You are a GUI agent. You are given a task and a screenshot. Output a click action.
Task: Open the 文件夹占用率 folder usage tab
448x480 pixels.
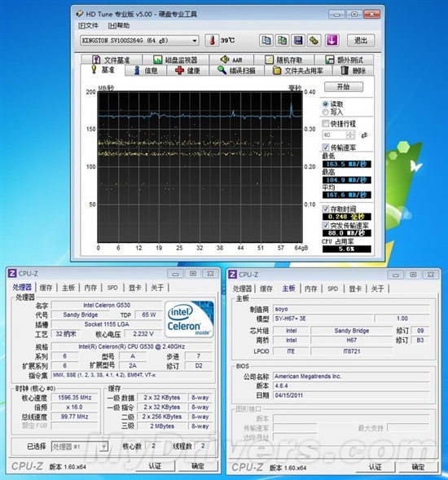tap(298, 71)
